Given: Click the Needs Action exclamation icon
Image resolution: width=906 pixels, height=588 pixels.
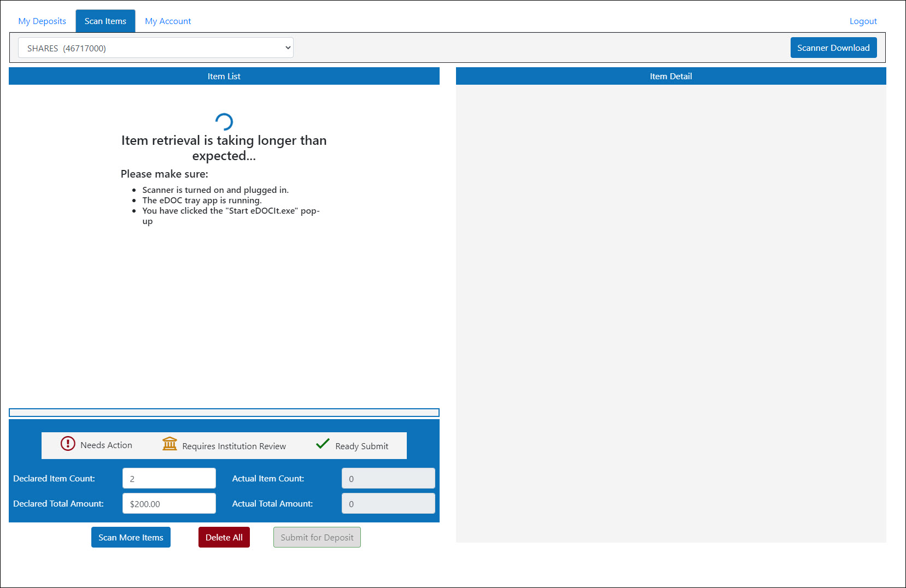Looking at the screenshot, I should (x=68, y=443).
